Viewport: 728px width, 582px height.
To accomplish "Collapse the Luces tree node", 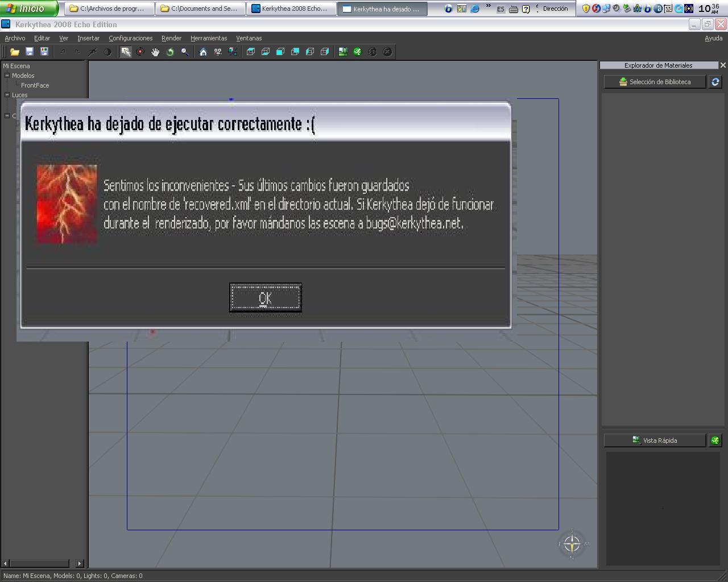I will [x=7, y=95].
